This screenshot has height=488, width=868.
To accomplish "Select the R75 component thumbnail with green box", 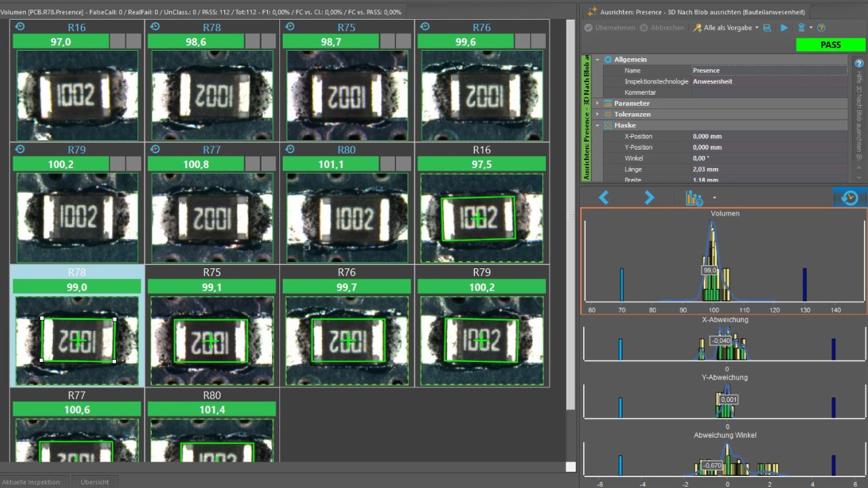I will click(x=212, y=340).
